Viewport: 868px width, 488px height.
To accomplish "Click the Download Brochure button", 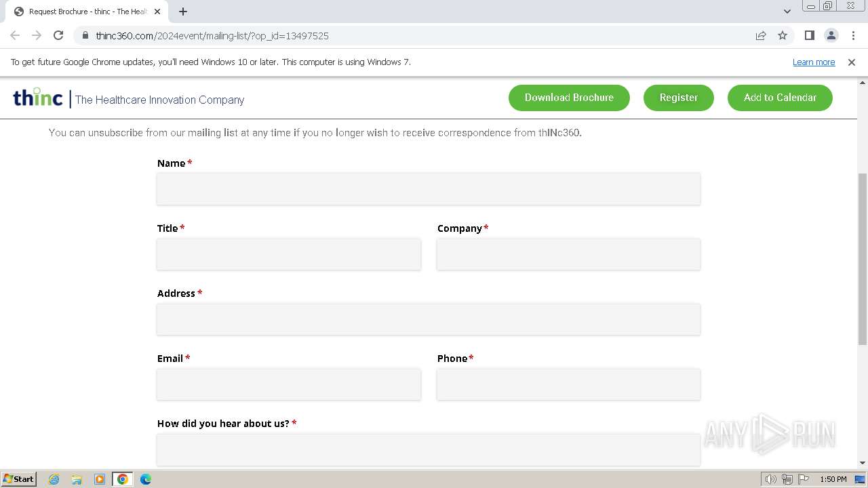I will click(569, 98).
